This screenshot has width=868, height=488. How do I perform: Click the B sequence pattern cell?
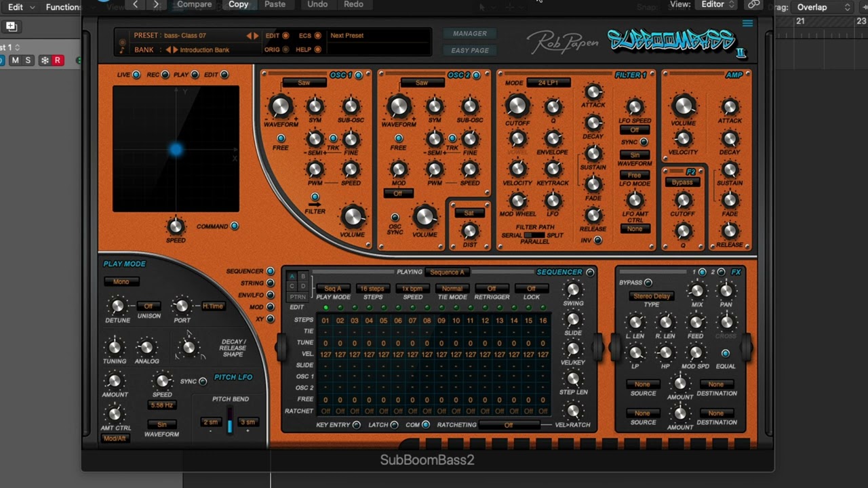pos(303,277)
